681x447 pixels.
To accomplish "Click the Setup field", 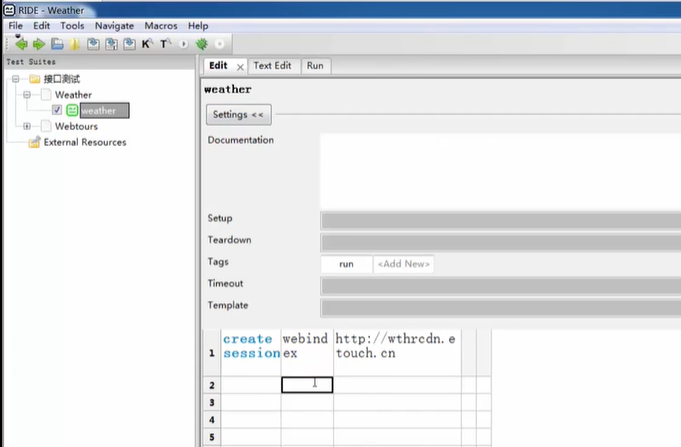I will (x=501, y=221).
